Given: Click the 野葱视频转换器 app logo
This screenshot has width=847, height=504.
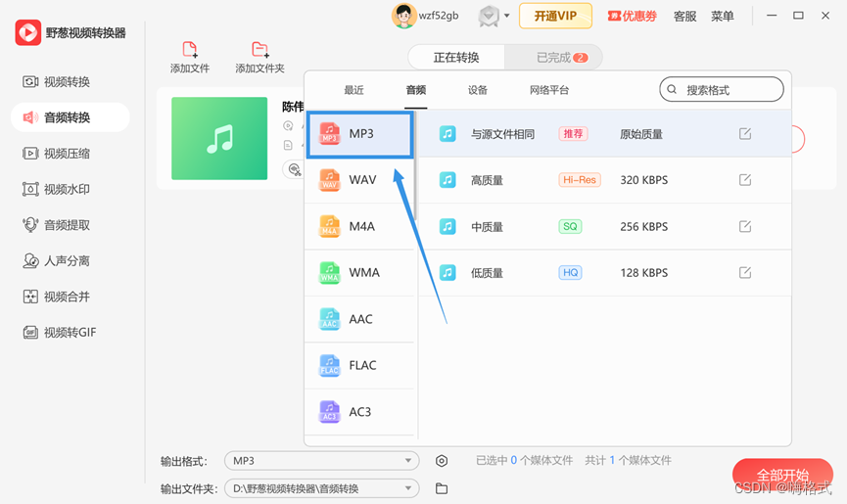Looking at the screenshot, I should point(28,32).
